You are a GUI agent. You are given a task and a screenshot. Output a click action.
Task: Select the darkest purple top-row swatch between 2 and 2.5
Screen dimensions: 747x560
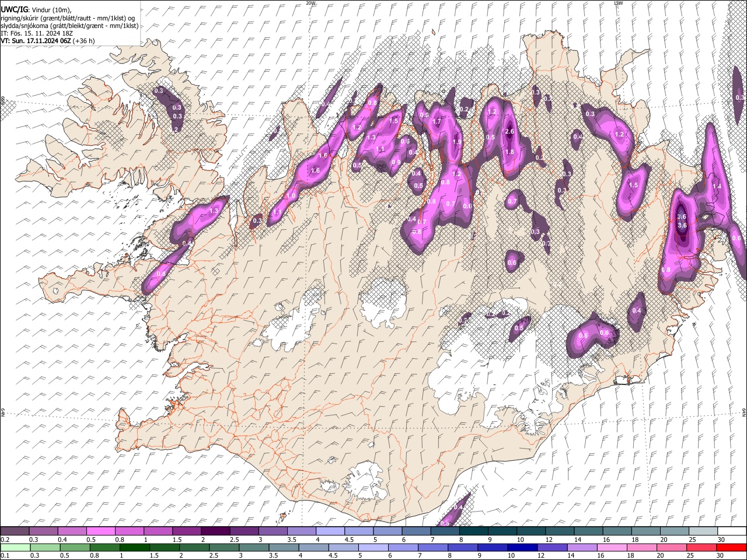pos(215,531)
